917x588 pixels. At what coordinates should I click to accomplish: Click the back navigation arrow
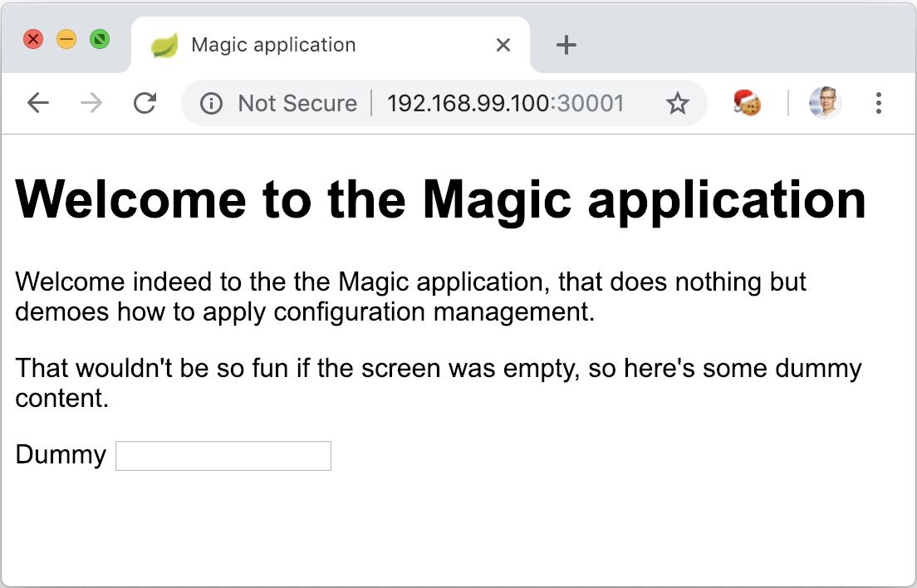click(x=38, y=103)
